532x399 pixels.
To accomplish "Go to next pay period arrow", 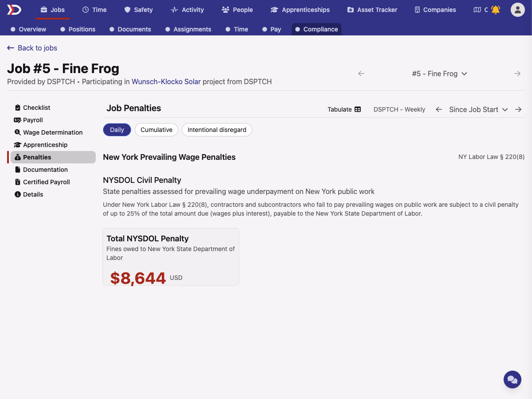I will tap(518, 109).
